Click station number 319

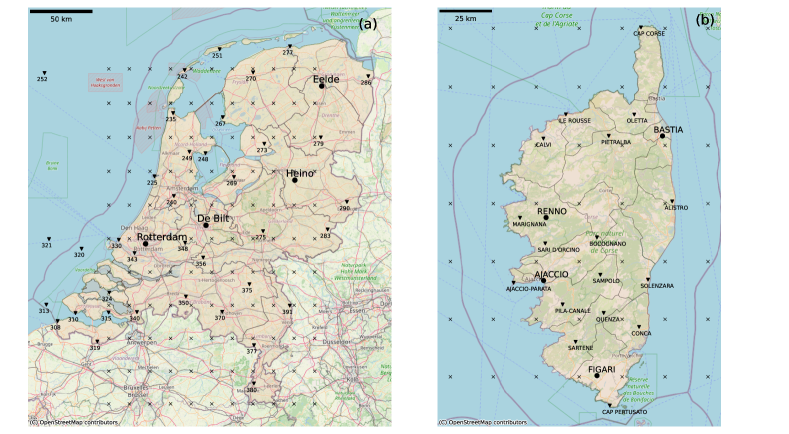click(x=95, y=348)
